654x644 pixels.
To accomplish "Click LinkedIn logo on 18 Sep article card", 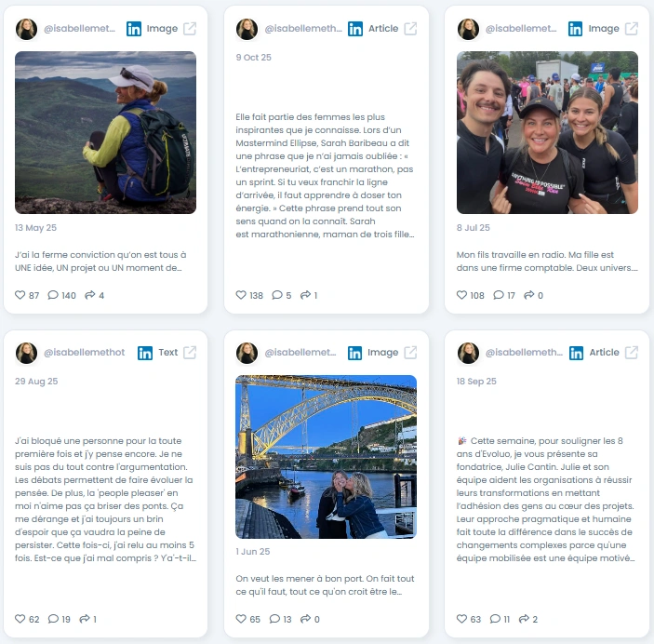I will coord(577,353).
